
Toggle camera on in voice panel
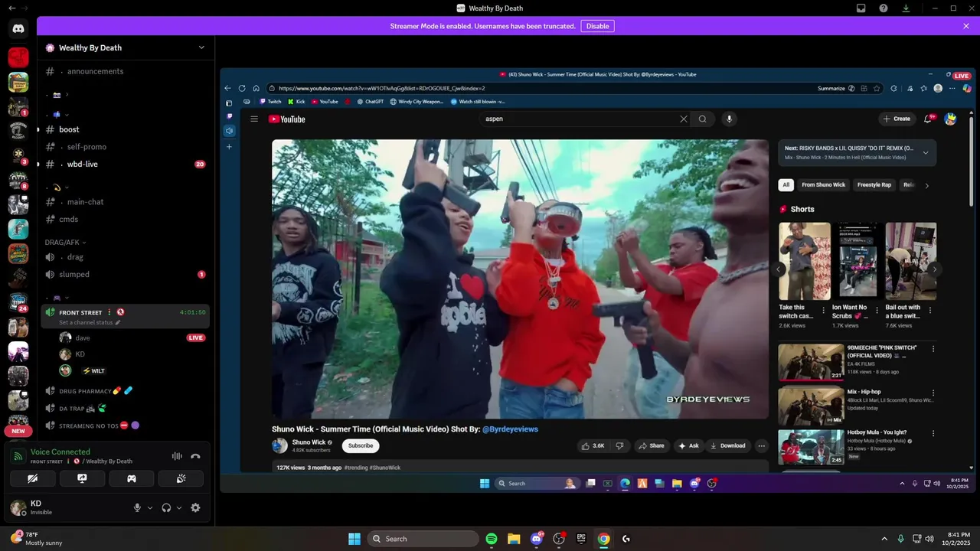[33, 478]
